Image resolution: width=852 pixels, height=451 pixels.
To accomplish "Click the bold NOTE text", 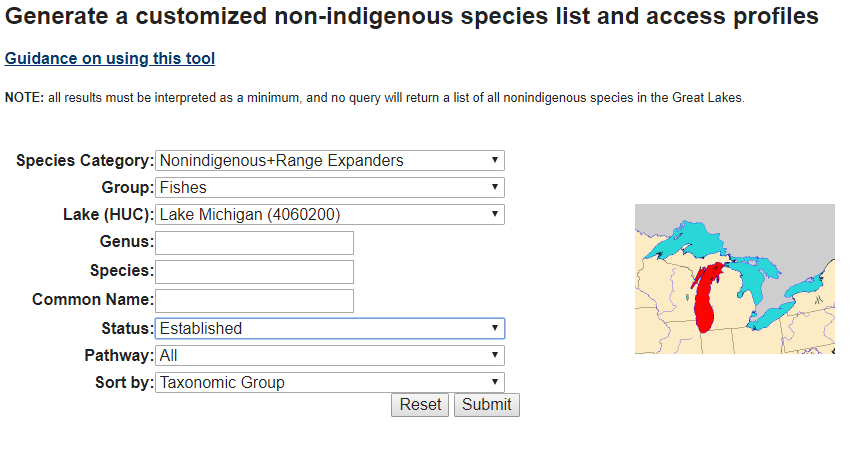I will (x=24, y=98).
